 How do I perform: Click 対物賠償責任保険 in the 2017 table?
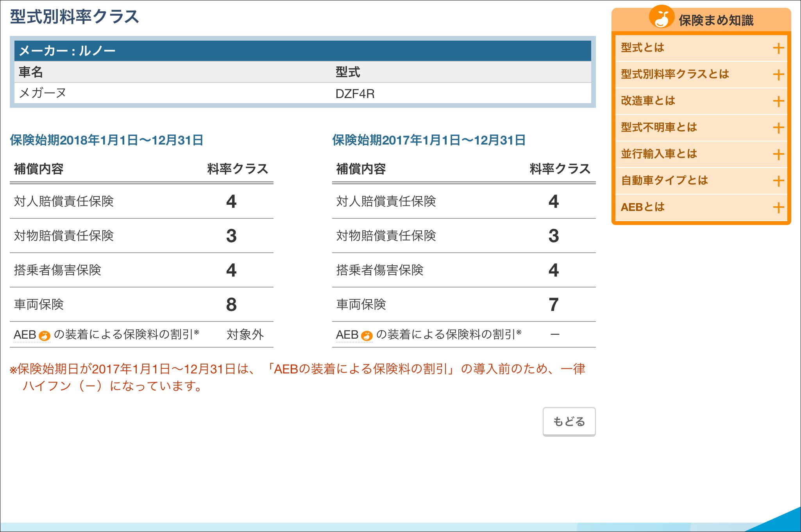(386, 236)
